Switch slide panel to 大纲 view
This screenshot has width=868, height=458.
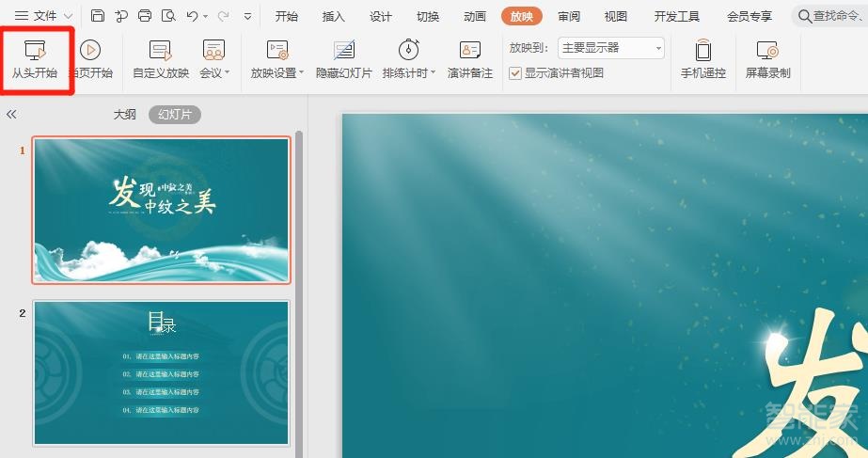(x=125, y=115)
